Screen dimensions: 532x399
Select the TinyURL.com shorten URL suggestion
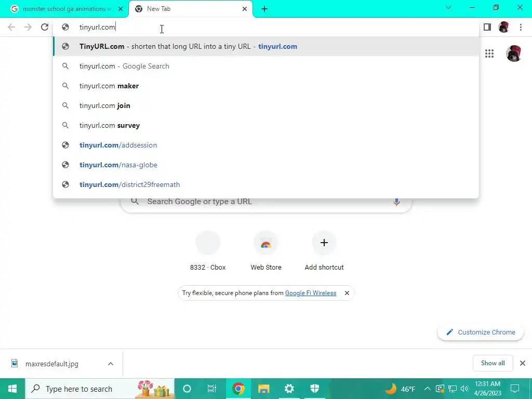(x=266, y=46)
